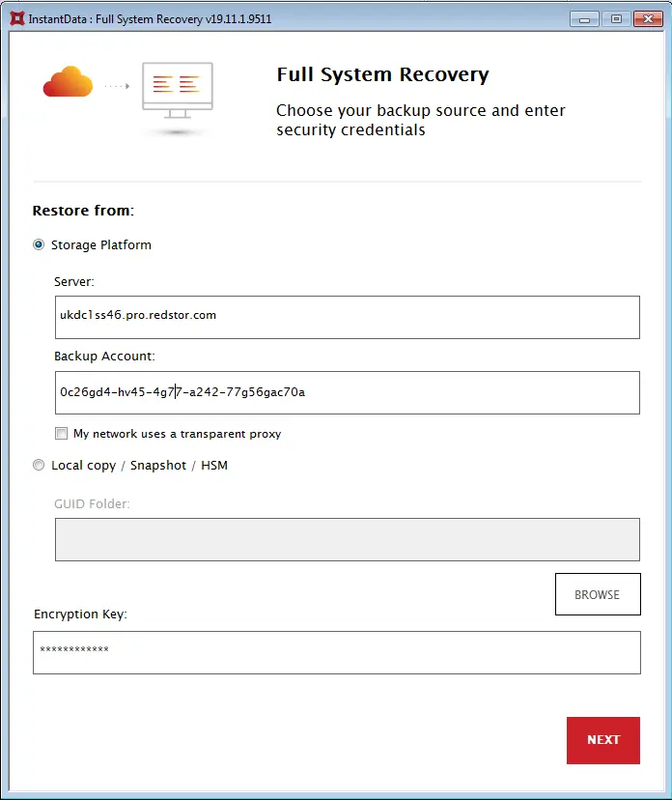Click the BROWSE button
Image resolution: width=672 pixels, height=800 pixels.
click(x=598, y=594)
